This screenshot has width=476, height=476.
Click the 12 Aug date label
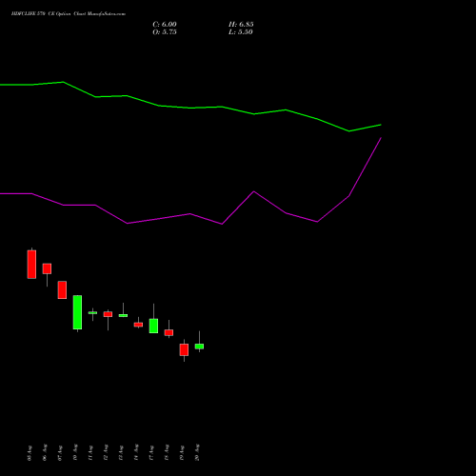click(x=106, y=453)
